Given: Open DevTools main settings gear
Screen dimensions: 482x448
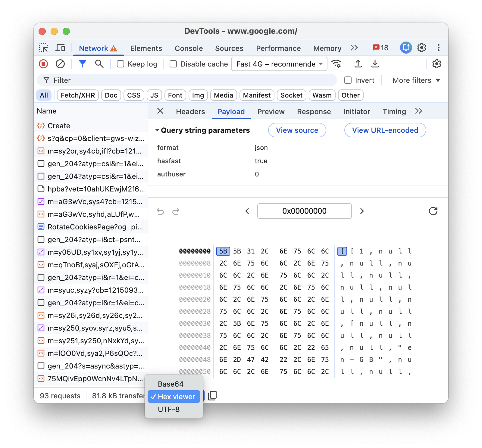Looking at the screenshot, I should (422, 48).
